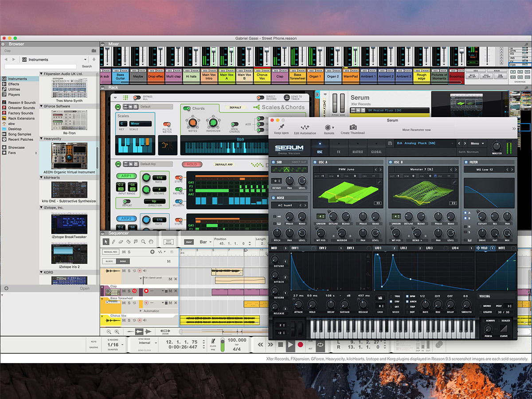
Task: Expand the Automation lane under Bass Tonewheel
Action: point(141,311)
